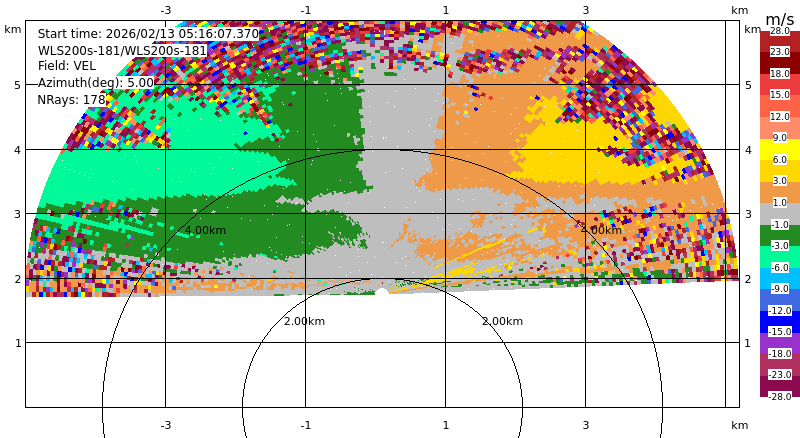
Task: Click the 'Field: VEL' label
Action: [x=67, y=66]
